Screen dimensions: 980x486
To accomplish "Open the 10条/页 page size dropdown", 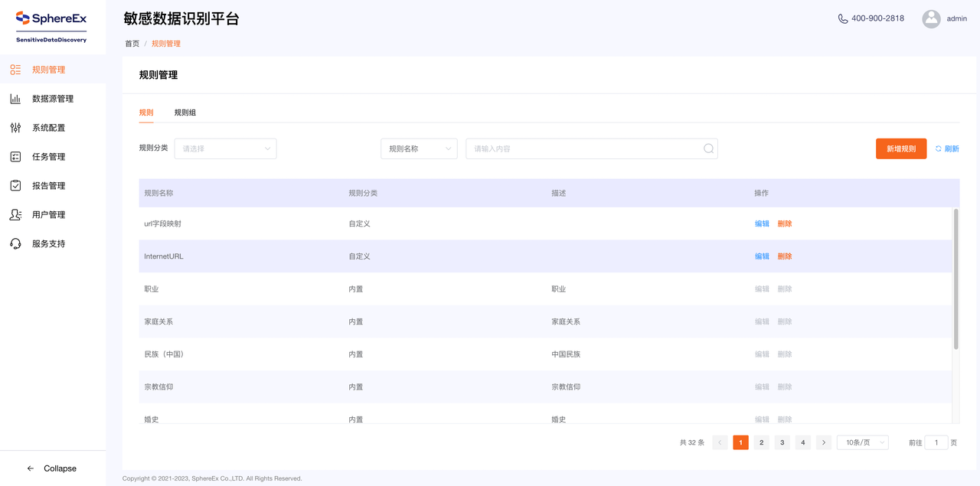I will pyautogui.click(x=862, y=442).
